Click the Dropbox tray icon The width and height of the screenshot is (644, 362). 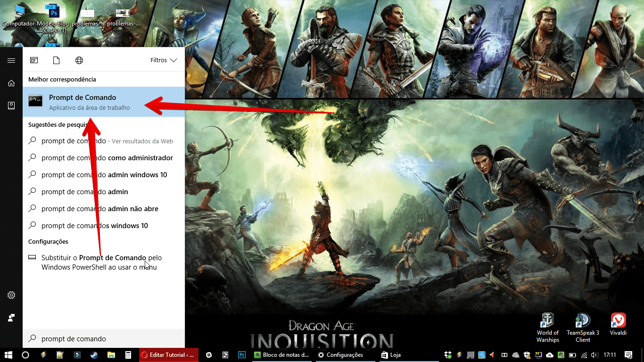coord(448,355)
